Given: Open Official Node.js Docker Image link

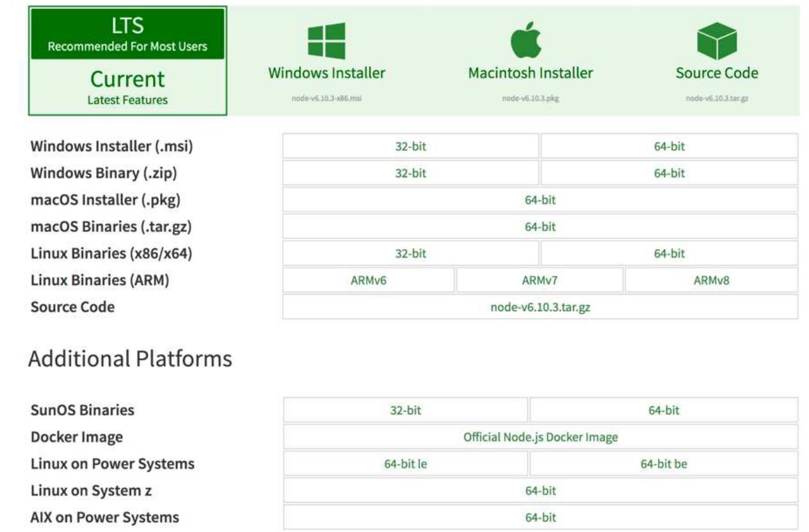Looking at the screenshot, I should pyautogui.click(x=541, y=437).
